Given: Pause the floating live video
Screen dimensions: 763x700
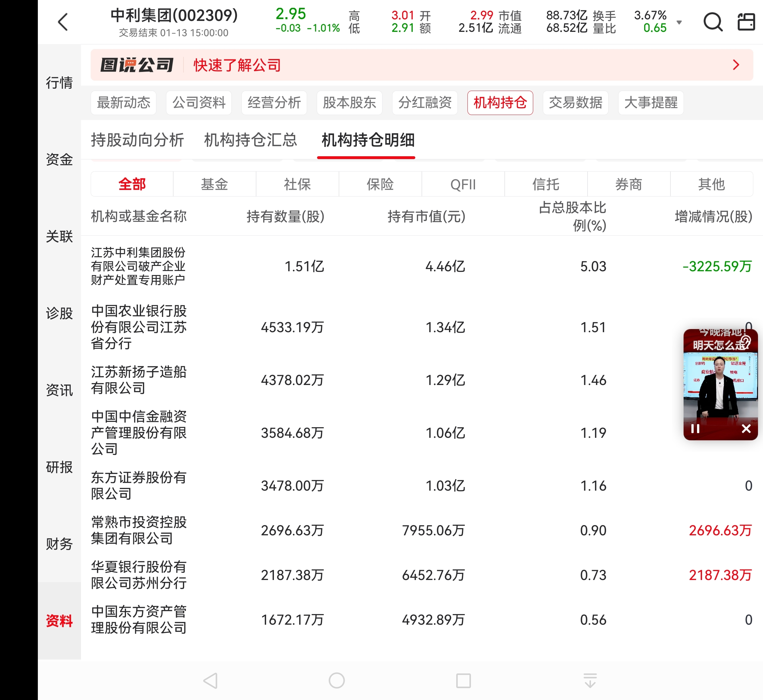Looking at the screenshot, I should point(695,428).
